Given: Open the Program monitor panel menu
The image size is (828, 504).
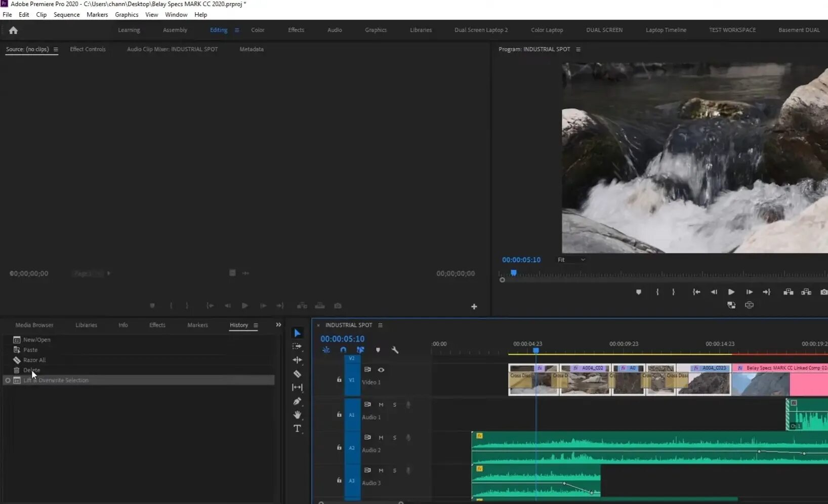Looking at the screenshot, I should (x=578, y=50).
